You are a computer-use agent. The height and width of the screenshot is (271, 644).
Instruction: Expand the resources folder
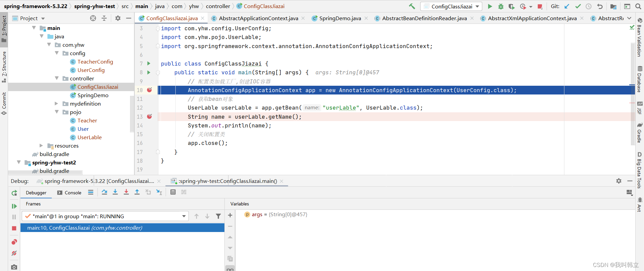click(x=41, y=146)
